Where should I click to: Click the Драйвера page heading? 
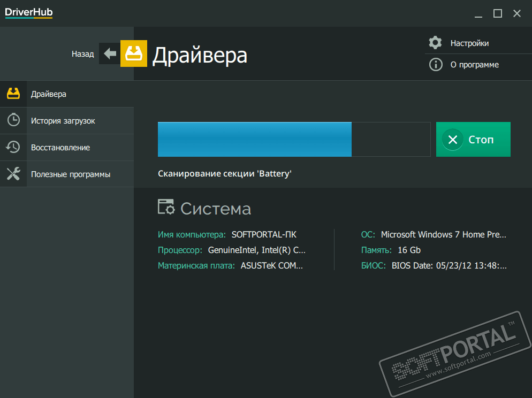(200, 56)
